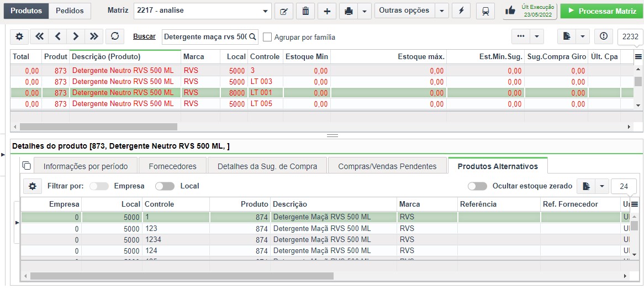Click export icon in alternatives panel
This screenshot has width=644, height=289.
point(586,186)
